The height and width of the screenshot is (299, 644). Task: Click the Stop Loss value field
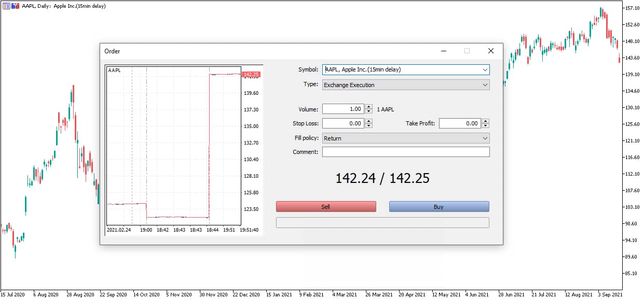[343, 124]
